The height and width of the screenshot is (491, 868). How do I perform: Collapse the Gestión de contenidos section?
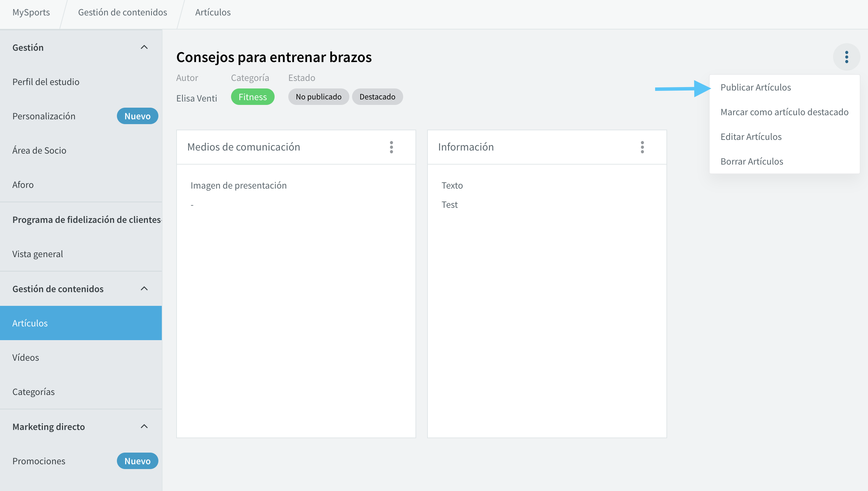144,289
